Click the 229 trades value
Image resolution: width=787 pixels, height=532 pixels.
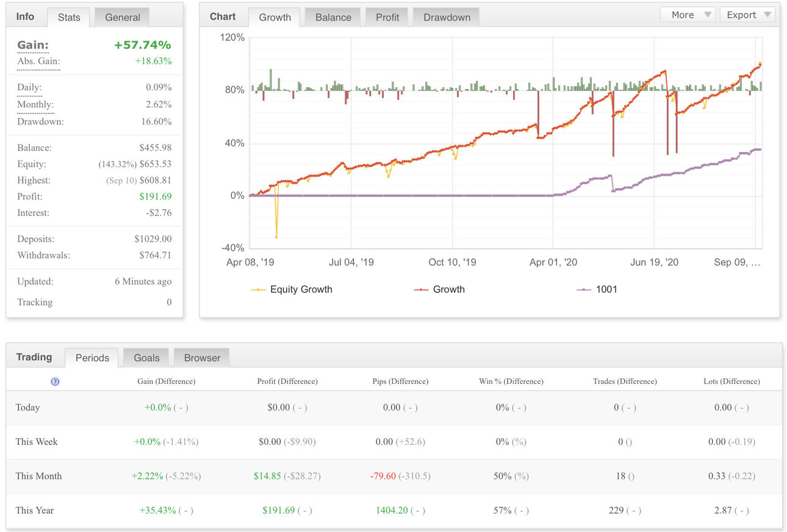[x=617, y=510]
